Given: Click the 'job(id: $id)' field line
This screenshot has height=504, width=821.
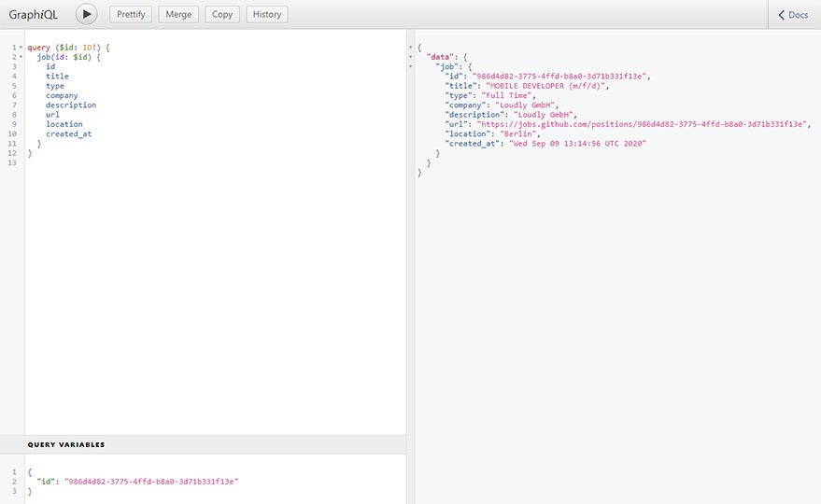Looking at the screenshot, I should click(x=68, y=57).
